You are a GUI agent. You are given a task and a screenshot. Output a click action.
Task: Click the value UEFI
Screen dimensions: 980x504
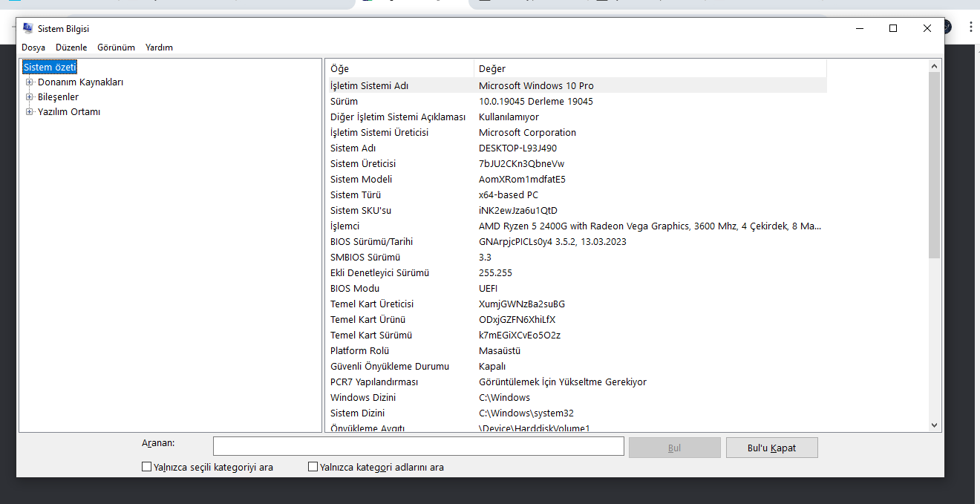click(x=488, y=288)
